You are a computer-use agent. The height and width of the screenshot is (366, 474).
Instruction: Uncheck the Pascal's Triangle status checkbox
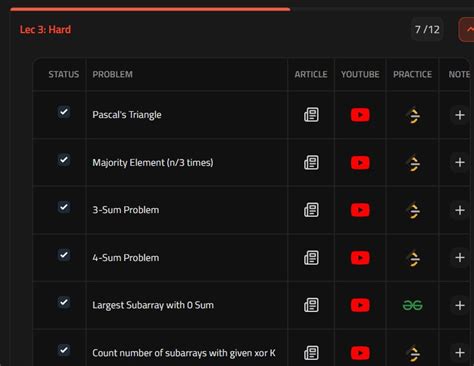[x=64, y=112]
